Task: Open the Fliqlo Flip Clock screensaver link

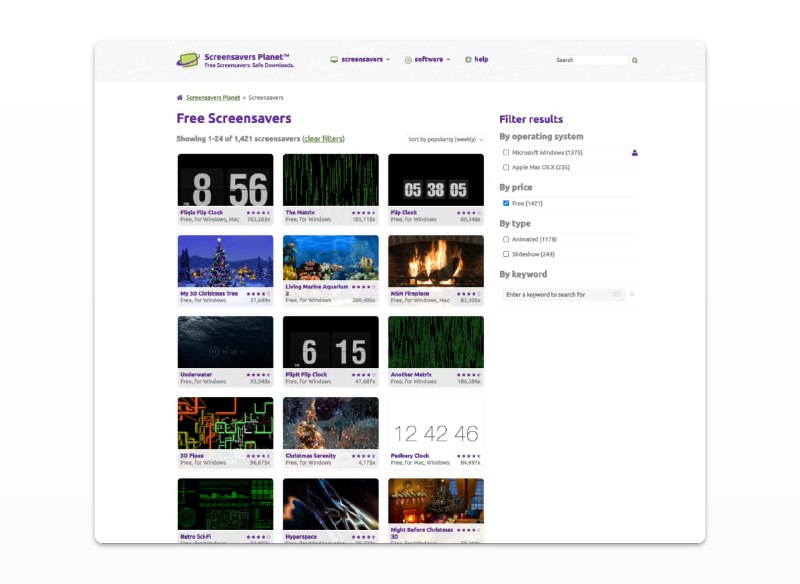Action: click(203, 212)
